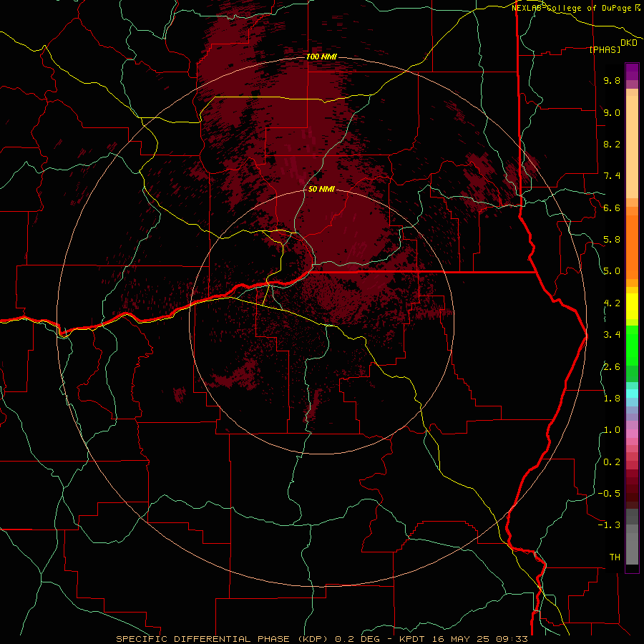Pick the pink band in the color legend
The height and width of the screenshot is (644, 644).
click(632, 434)
